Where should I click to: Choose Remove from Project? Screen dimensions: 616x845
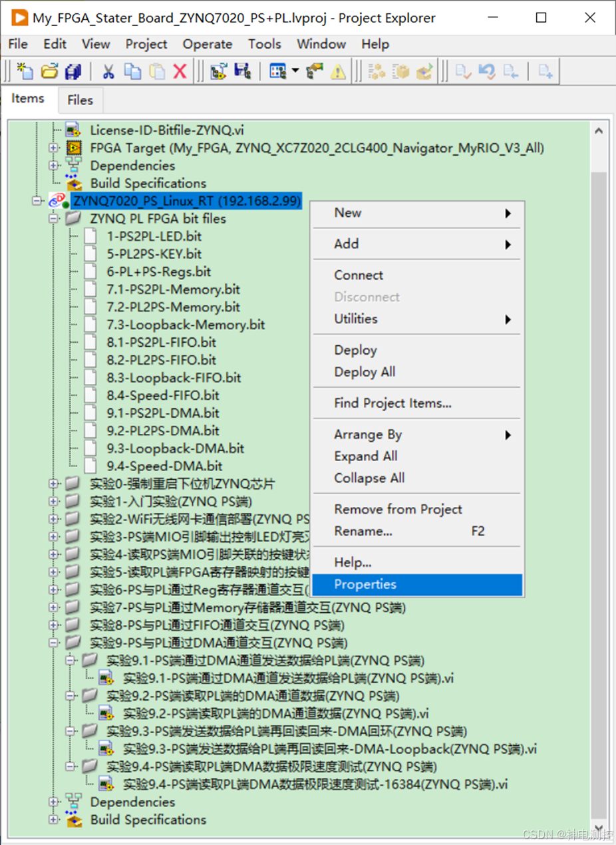(418, 509)
